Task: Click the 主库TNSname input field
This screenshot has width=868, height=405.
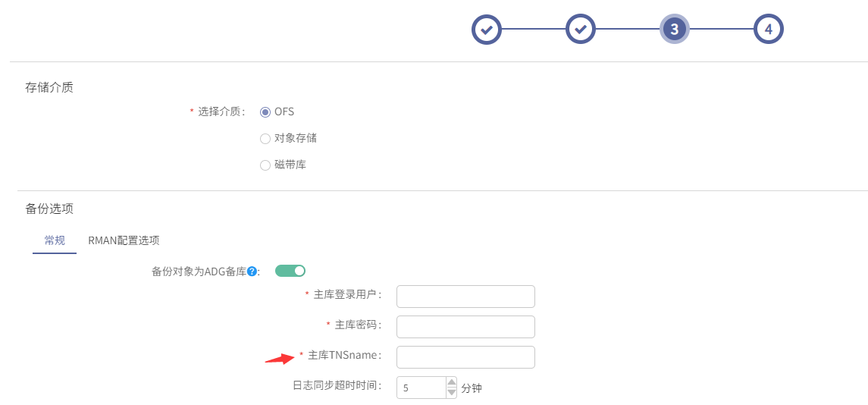Action: [x=465, y=357]
